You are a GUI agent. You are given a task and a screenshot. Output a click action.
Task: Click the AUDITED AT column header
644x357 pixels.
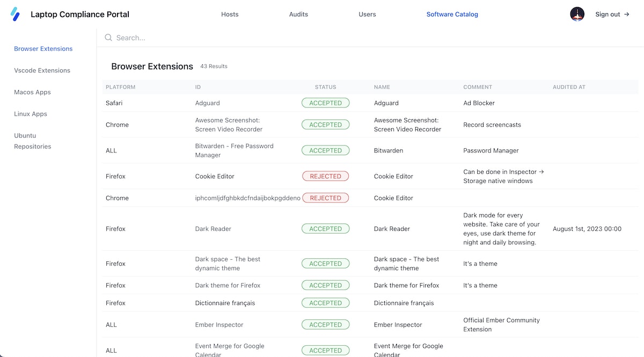pos(569,87)
